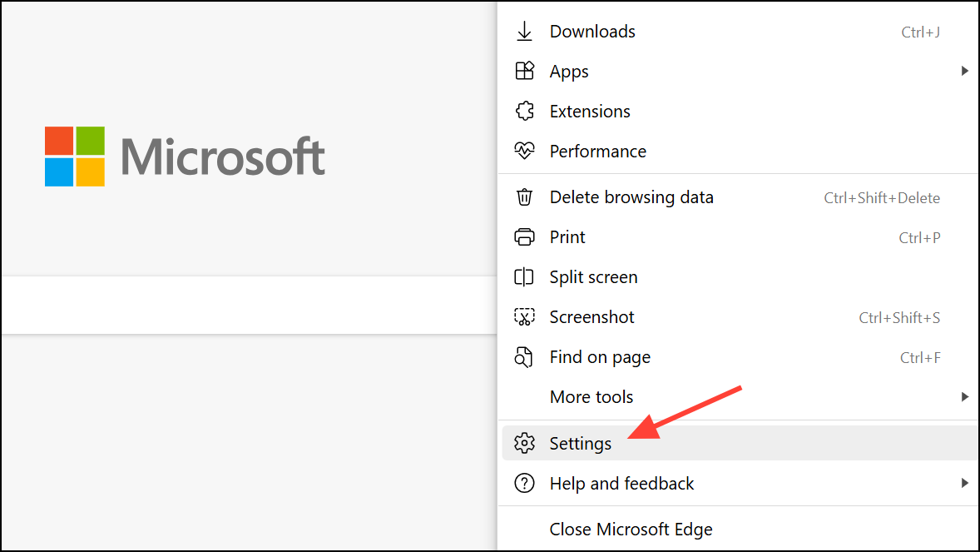The width and height of the screenshot is (980, 552).
Task: Click the Help and feedback question icon
Action: coord(525,483)
